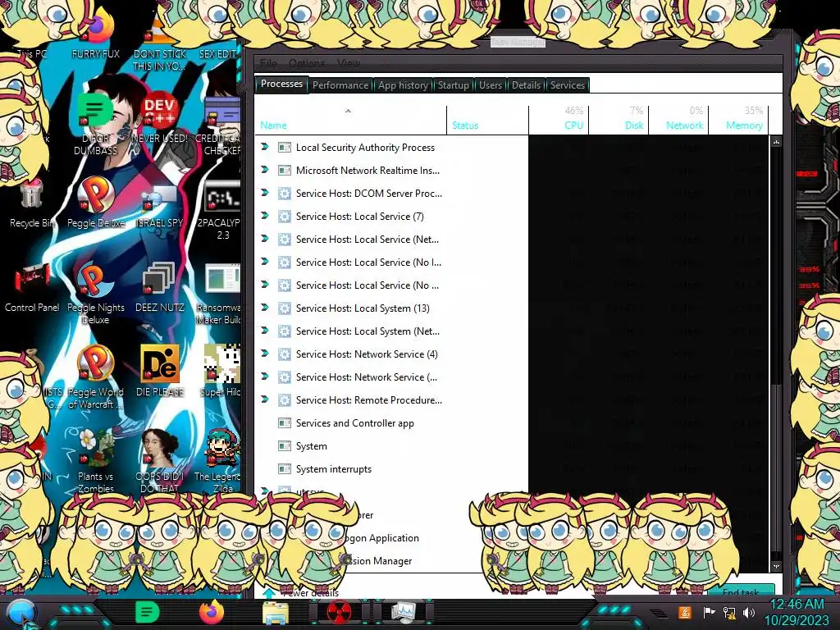Select the OOPS DID I DO THAT icon
Image resolution: width=840 pixels, height=630 pixels.
pyautogui.click(x=159, y=461)
